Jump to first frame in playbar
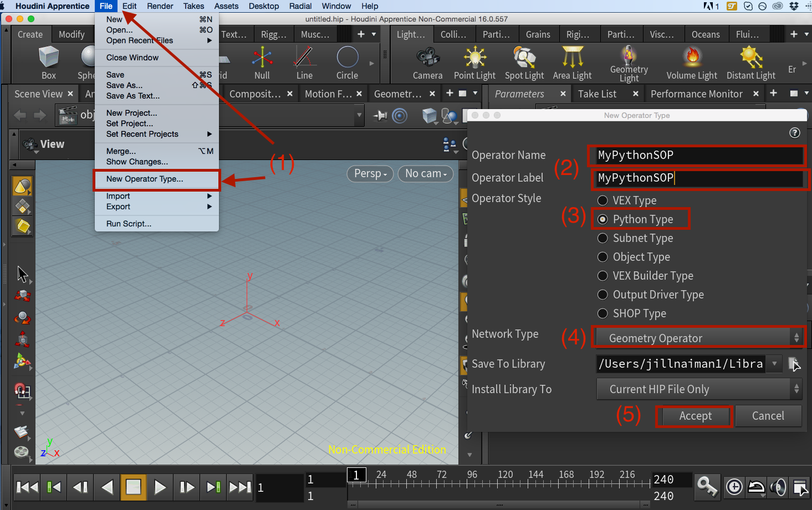812x510 pixels. coord(27,487)
